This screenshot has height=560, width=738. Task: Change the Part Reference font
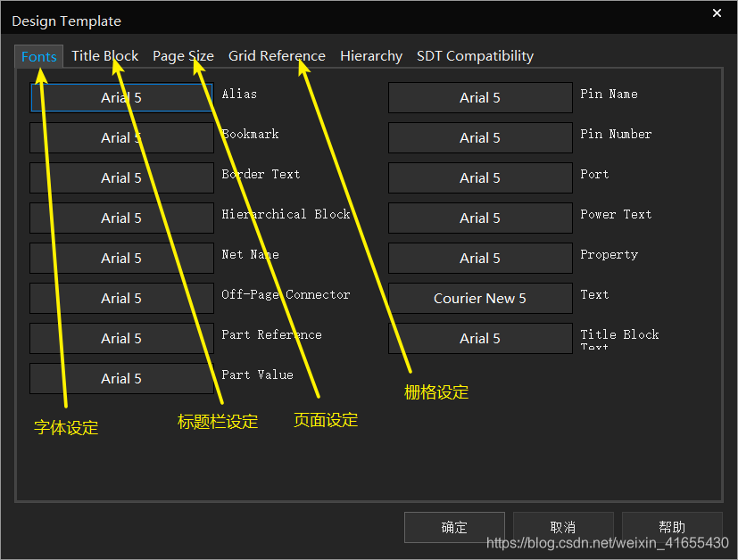tap(121, 338)
